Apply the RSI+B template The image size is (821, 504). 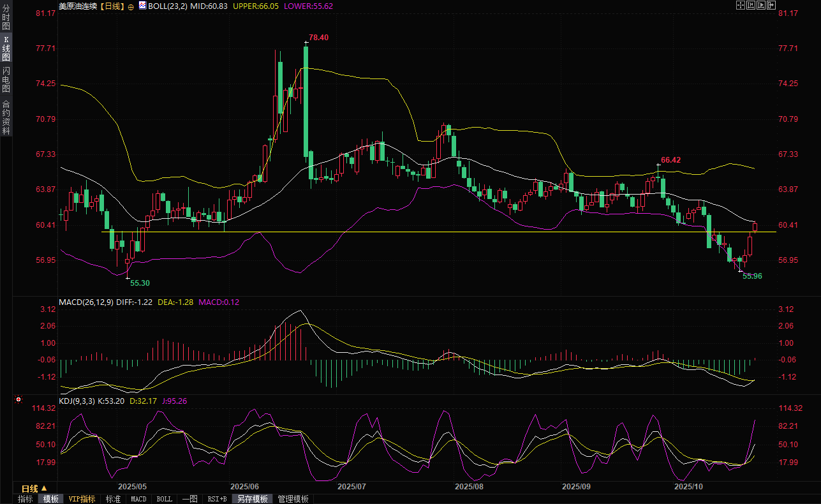coord(217,499)
